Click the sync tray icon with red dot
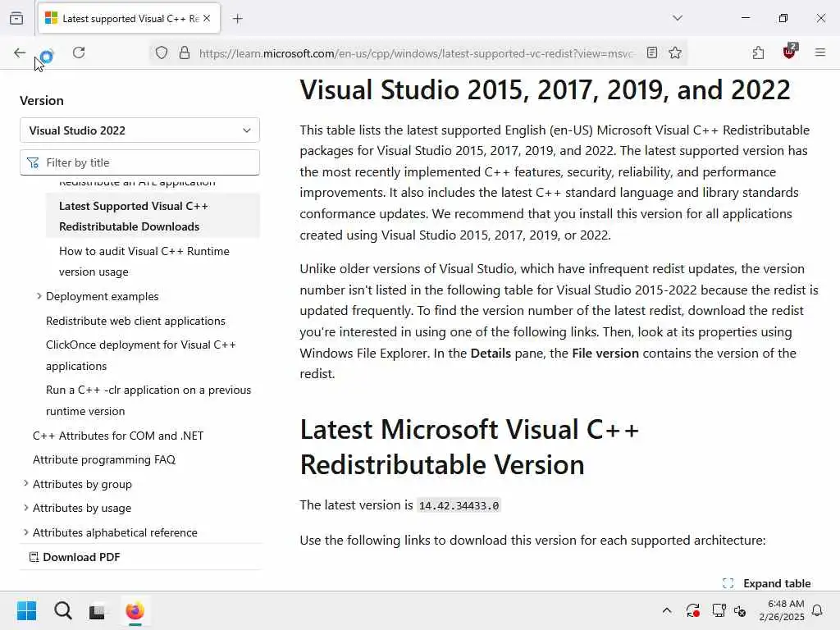The height and width of the screenshot is (630, 840). pos(692,610)
